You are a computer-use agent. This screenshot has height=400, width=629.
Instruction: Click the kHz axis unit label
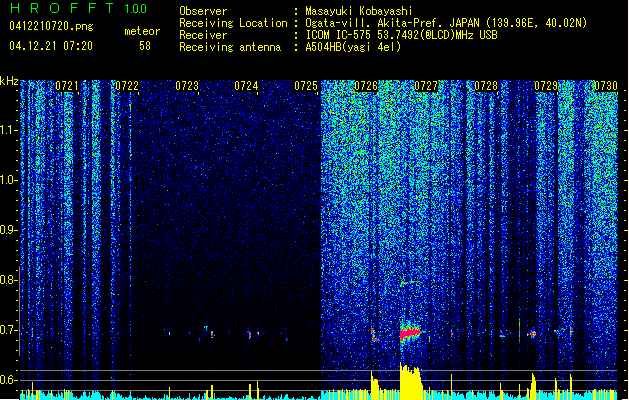[x=9, y=81]
